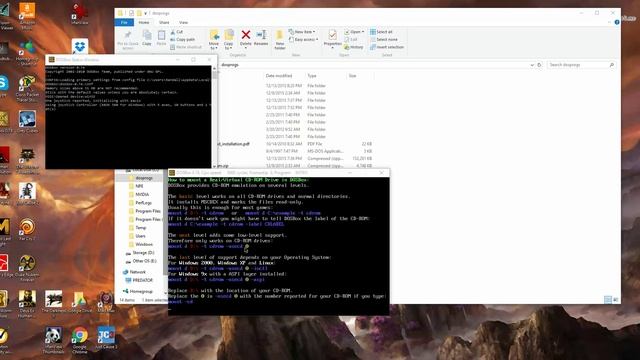Switch to details view icon in status bar
The height and width of the screenshot is (360, 640).
pos(607,300)
